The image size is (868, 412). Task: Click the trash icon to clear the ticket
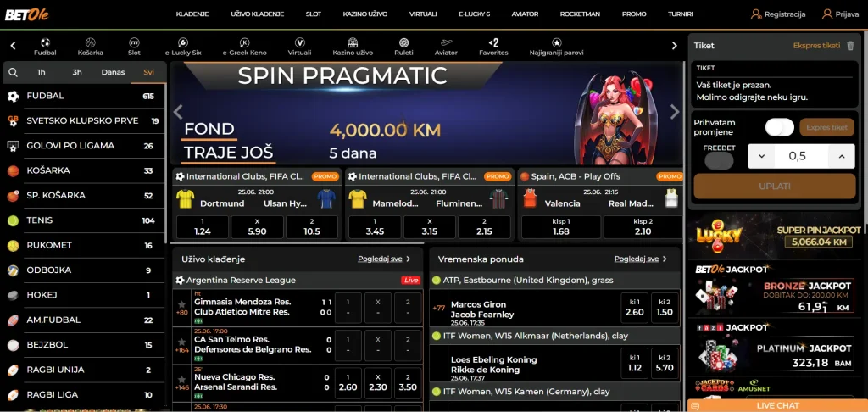850,46
